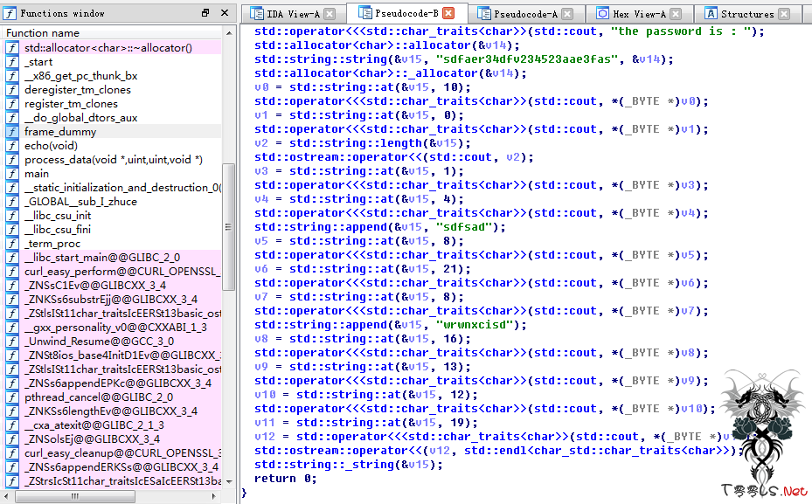Click the function icon beside _start

point(12,61)
